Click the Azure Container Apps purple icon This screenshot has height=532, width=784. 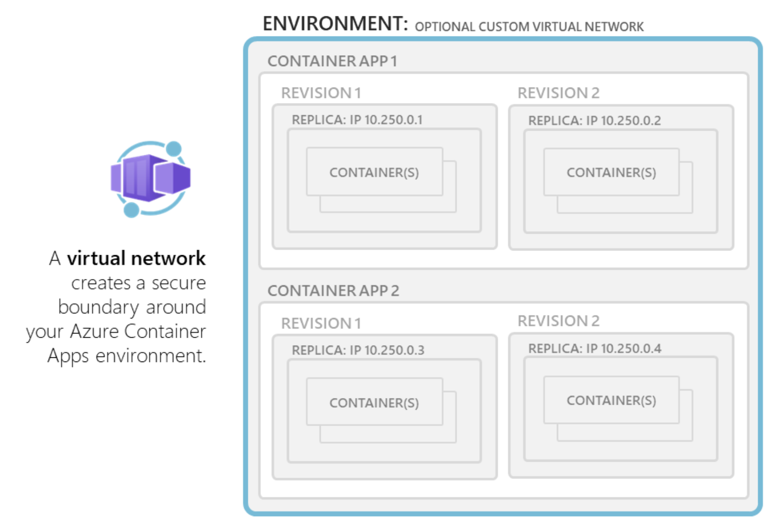click(x=151, y=179)
